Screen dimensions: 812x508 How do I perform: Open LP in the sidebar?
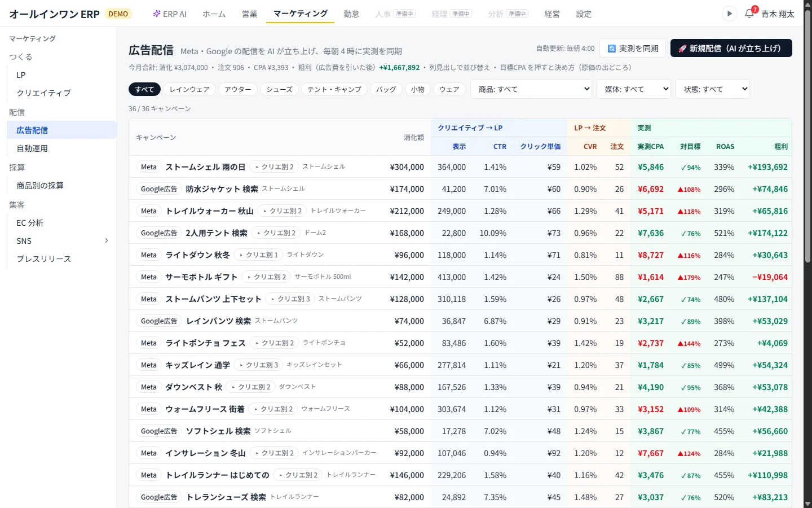tap(62, 75)
